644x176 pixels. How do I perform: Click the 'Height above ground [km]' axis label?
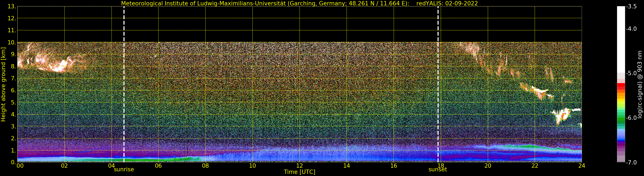coord(3,84)
